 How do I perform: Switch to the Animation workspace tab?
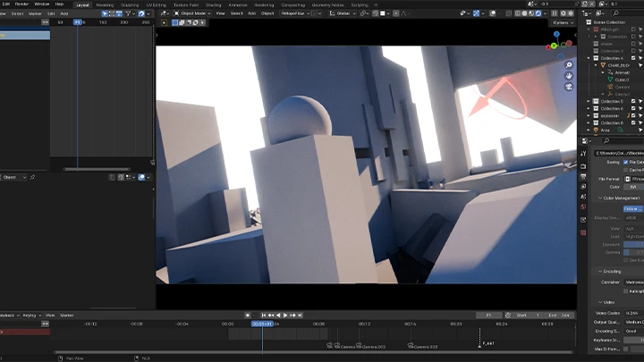237,5
